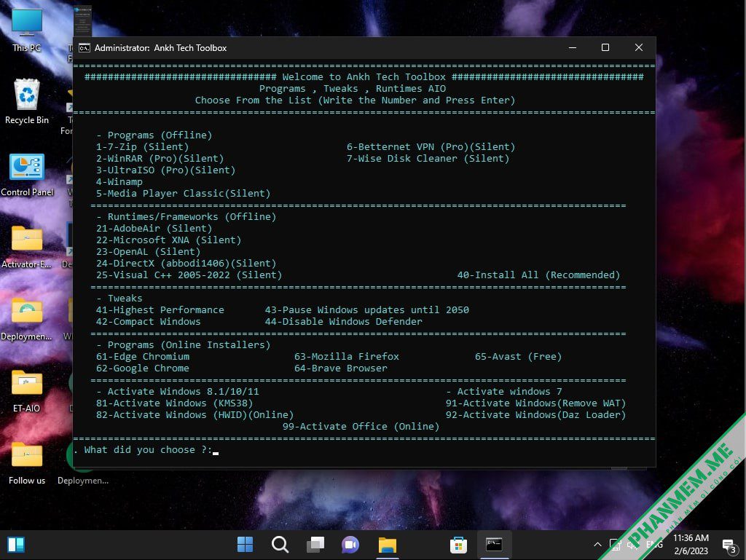Click '22-Microsoft XNA (Silent)' line
This screenshot has width=746, height=560.
coord(168,240)
